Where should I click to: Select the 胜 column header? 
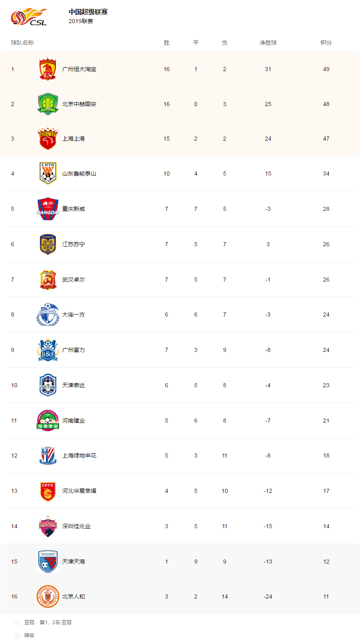(x=167, y=43)
